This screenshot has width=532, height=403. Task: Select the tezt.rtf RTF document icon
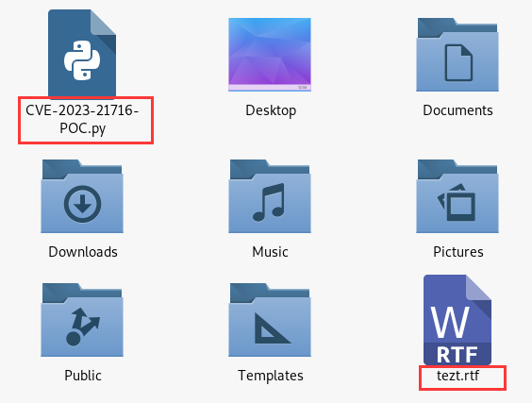(457, 320)
